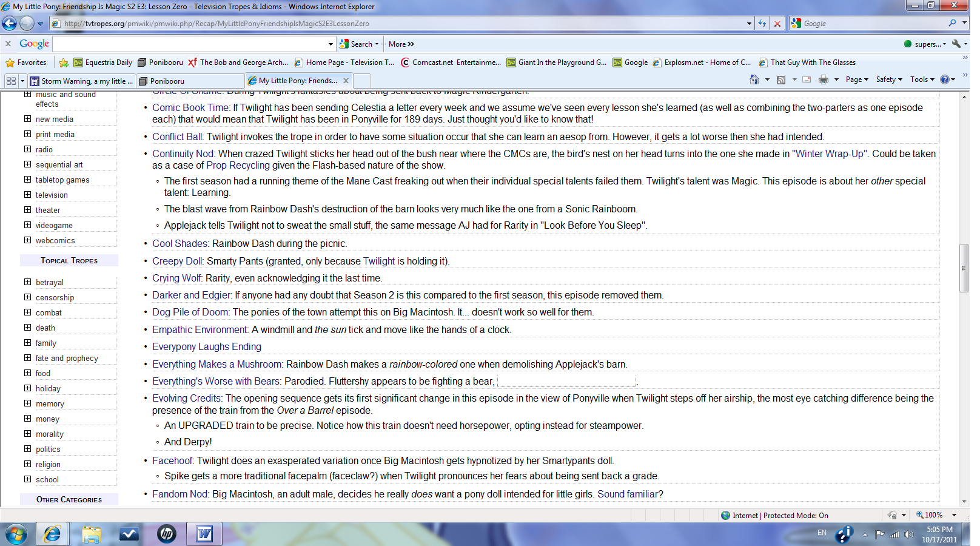
Task: Open the zoom level dropdown arrow
Action: tap(954, 515)
